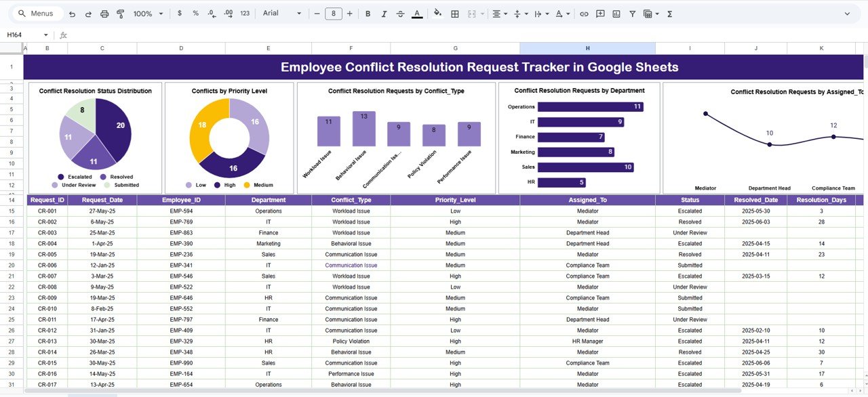
Task: Open the Menus search box
Action: 37,13
